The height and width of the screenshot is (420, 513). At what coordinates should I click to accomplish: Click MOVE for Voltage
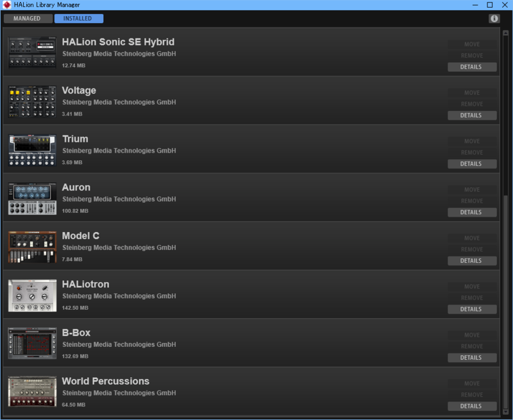[x=472, y=92]
